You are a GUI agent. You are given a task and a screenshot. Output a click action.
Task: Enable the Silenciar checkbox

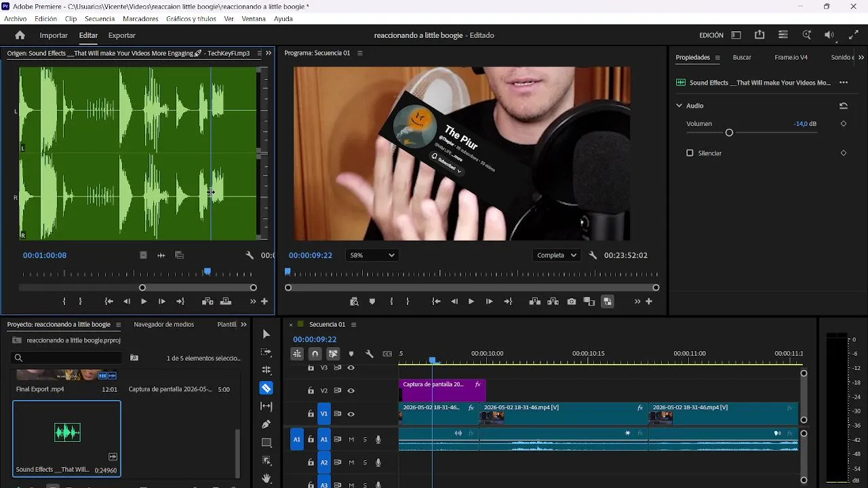point(690,153)
